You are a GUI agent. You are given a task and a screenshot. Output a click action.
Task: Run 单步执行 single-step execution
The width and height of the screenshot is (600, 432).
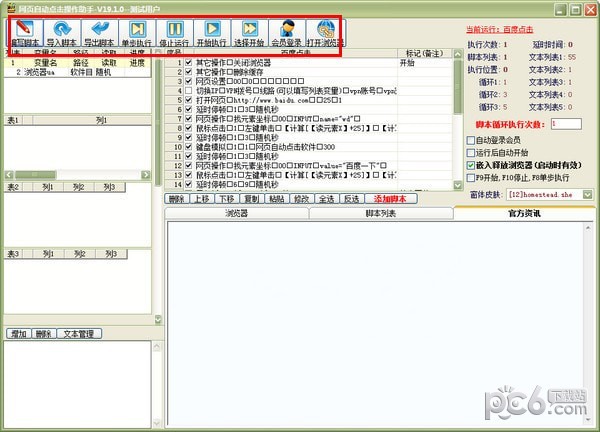(137, 33)
